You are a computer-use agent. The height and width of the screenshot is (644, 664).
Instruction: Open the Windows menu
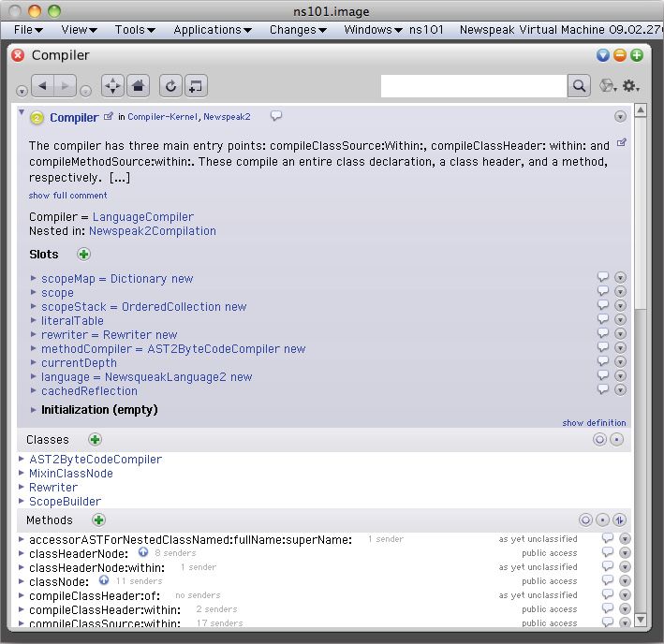(x=373, y=30)
